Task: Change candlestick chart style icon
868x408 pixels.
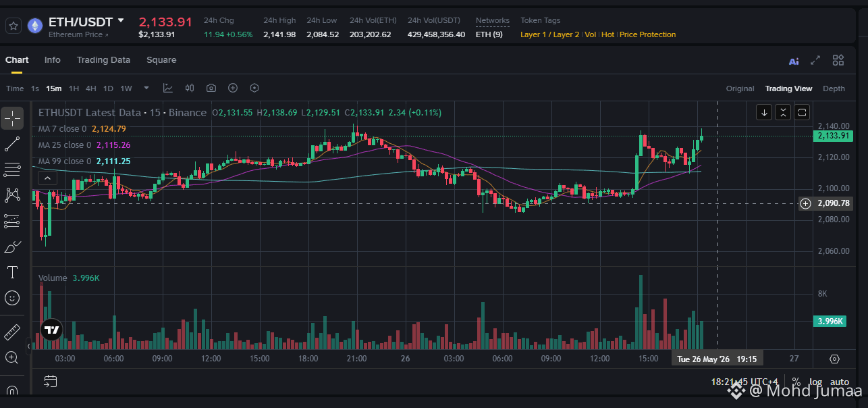Action: 190,88
